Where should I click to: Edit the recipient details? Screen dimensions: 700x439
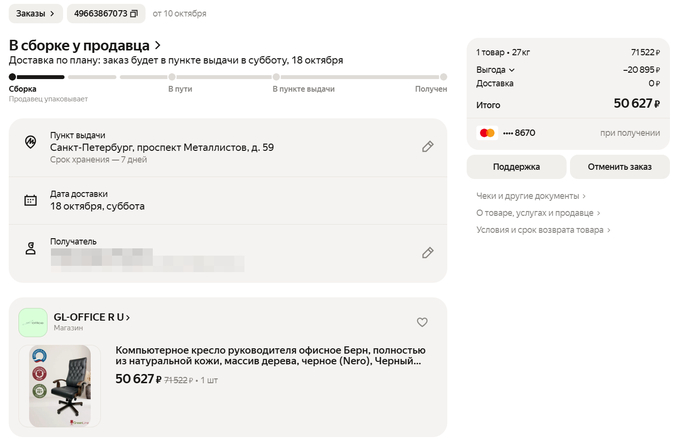coord(427,253)
